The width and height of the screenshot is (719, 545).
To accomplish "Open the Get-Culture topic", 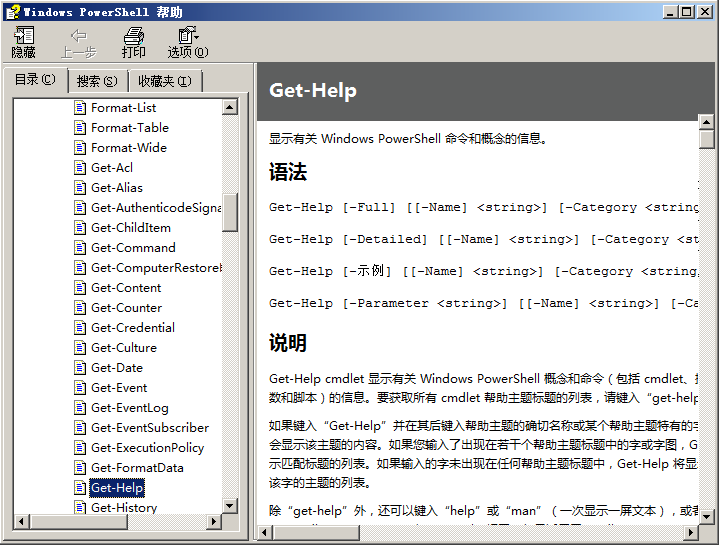I will coord(124,347).
